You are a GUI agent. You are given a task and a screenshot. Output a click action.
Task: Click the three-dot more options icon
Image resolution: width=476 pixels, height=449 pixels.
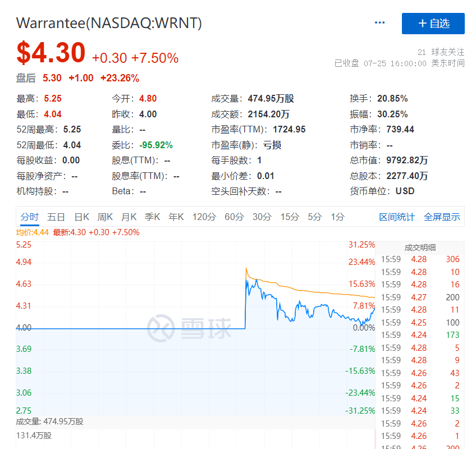coord(380,23)
